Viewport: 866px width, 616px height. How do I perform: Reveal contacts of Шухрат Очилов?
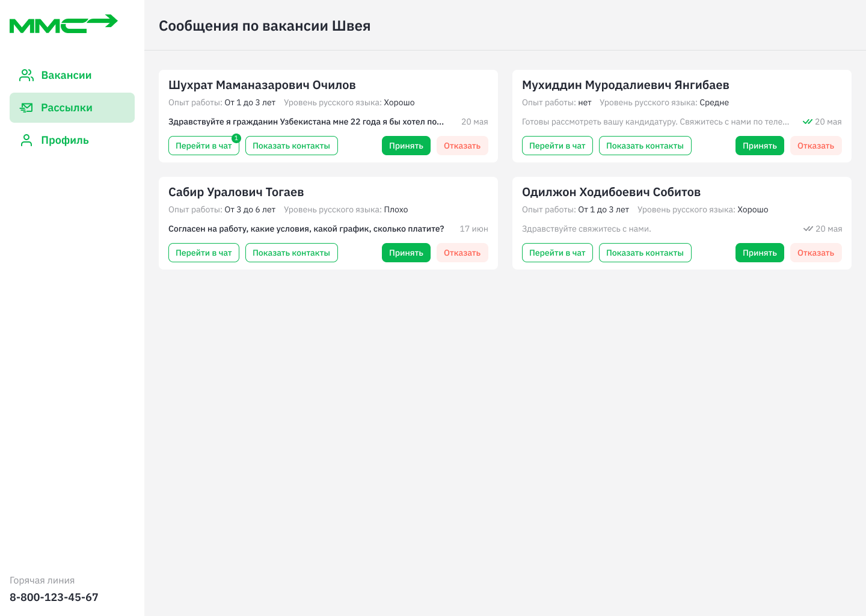[x=291, y=146]
